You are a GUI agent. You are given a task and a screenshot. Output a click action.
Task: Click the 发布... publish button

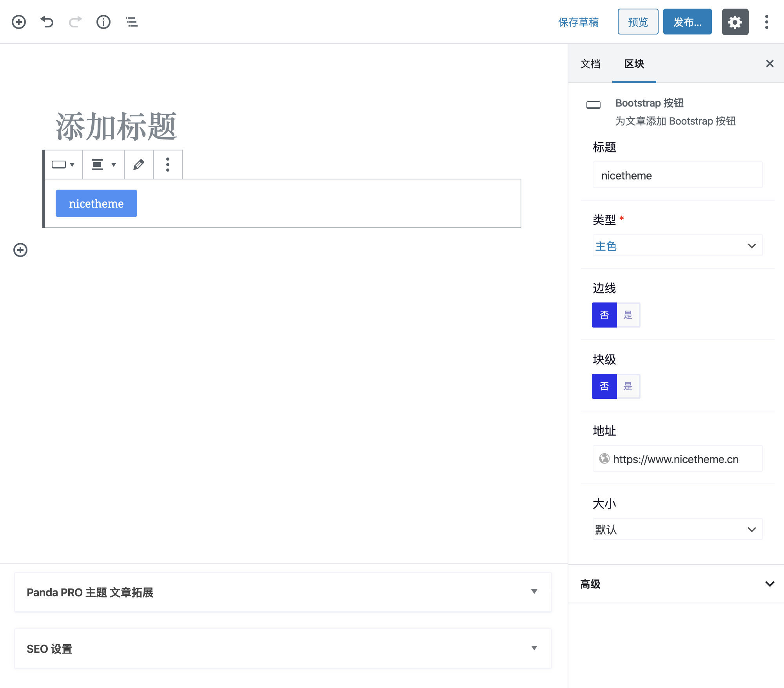[687, 22]
